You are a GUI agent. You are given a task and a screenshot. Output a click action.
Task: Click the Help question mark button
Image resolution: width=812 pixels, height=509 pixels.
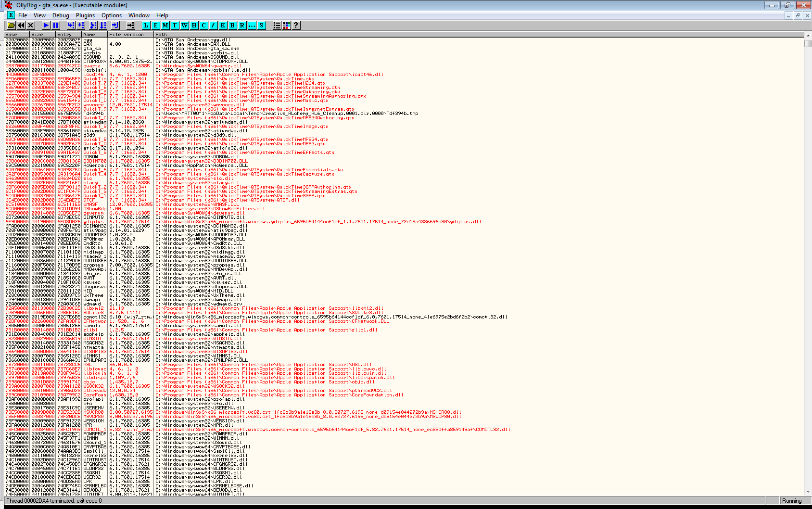pyautogui.click(x=296, y=25)
